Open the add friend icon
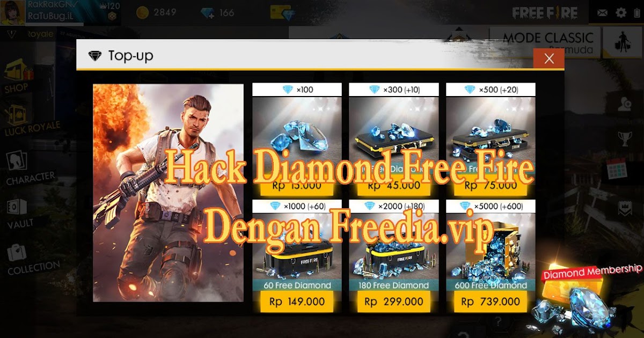This screenshot has width=644, height=338. 625,105
